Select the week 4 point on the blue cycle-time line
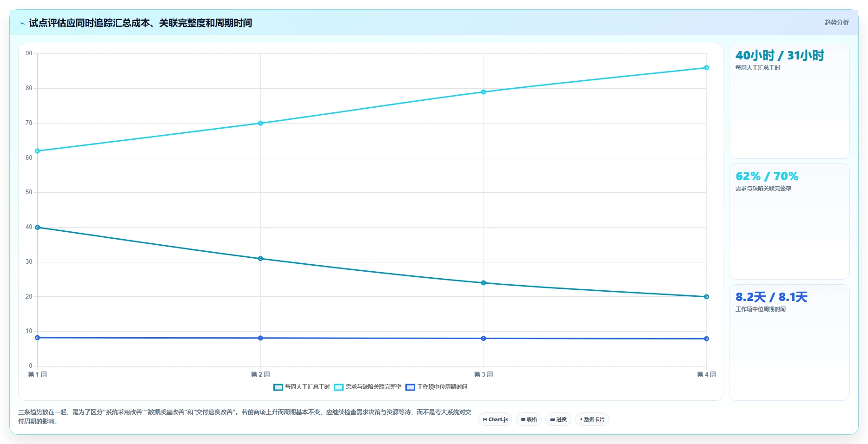 click(706, 339)
